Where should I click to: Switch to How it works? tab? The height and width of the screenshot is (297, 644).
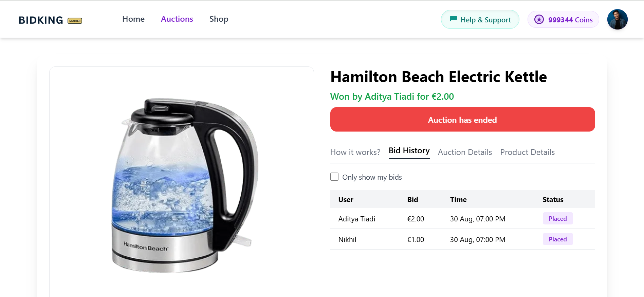pos(355,152)
